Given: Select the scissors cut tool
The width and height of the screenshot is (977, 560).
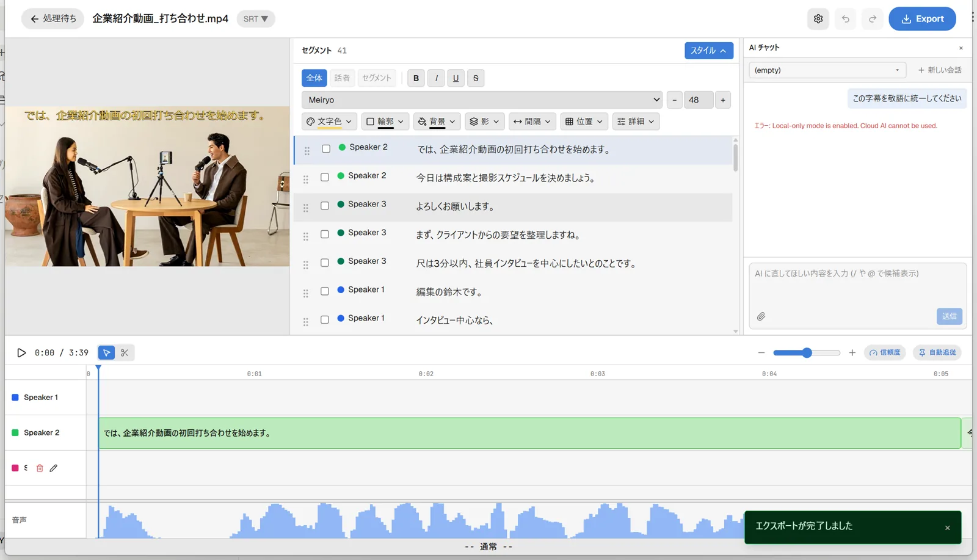Looking at the screenshot, I should point(125,352).
